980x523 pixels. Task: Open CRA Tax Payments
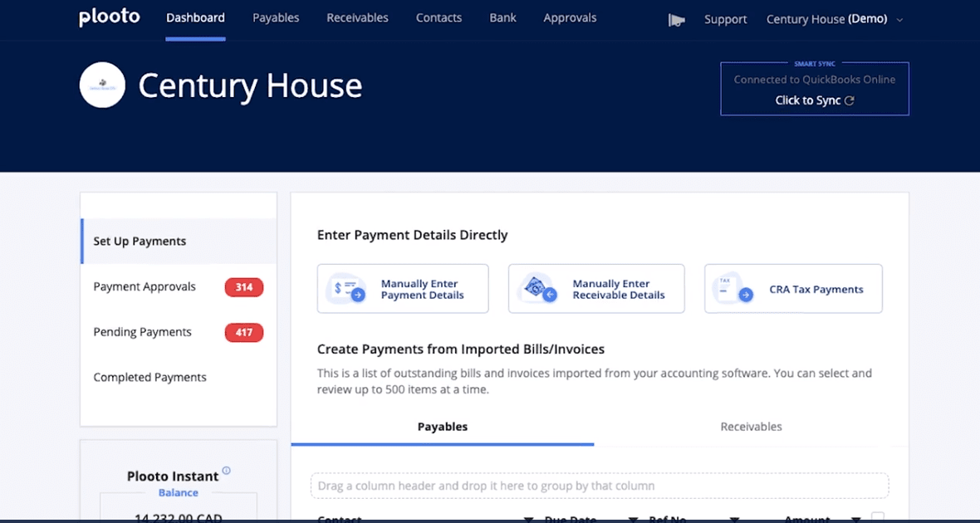792,288
